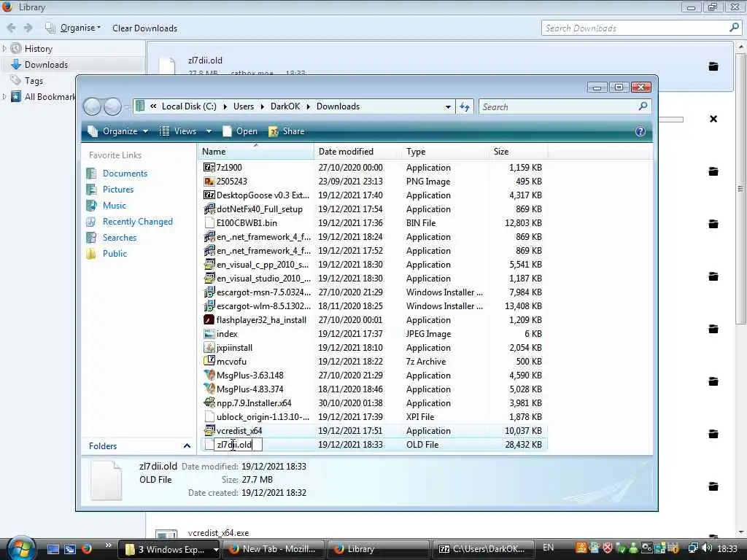This screenshot has height=560, width=747.
Task: Select Tags in Library sidebar
Action: point(34,81)
